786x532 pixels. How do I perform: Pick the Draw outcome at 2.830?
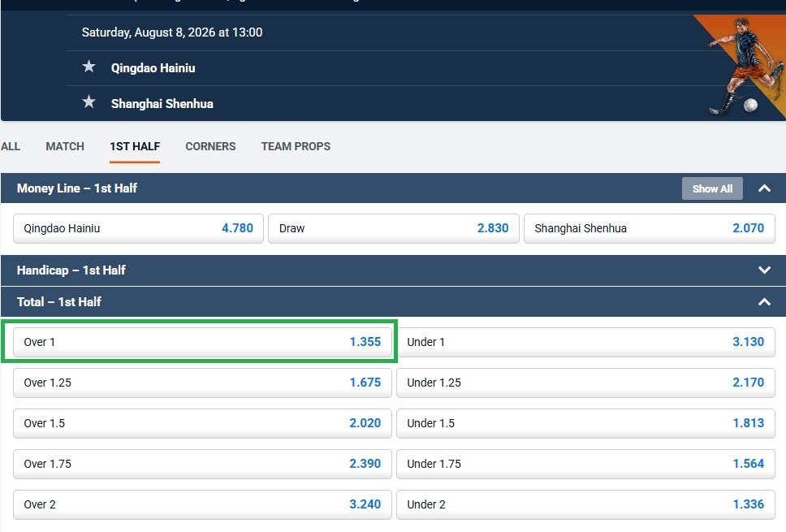pyautogui.click(x=394, y=229)
